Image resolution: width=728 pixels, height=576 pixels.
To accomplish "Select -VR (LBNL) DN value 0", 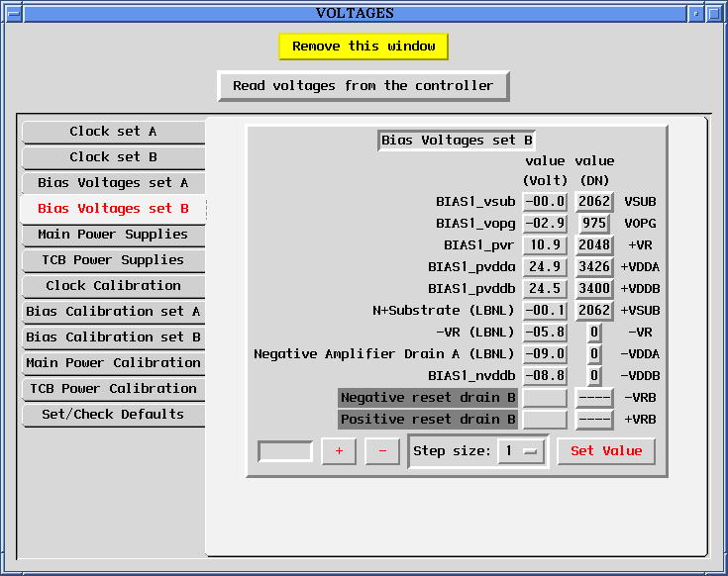I will click(x=594, y=333).
